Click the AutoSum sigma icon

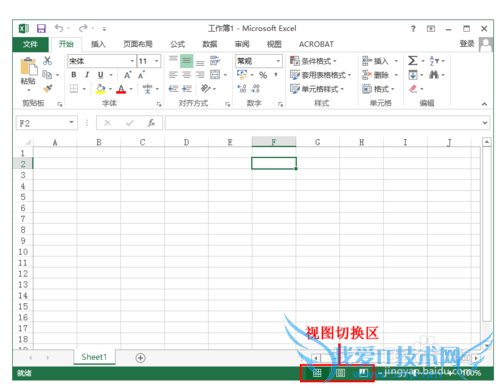click(412, 61)
